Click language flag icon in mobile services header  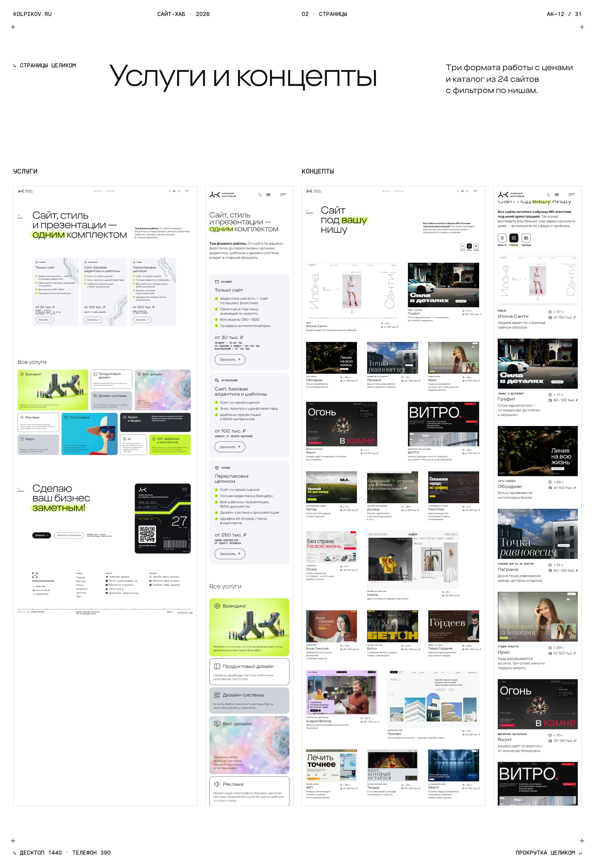[268, 195]
